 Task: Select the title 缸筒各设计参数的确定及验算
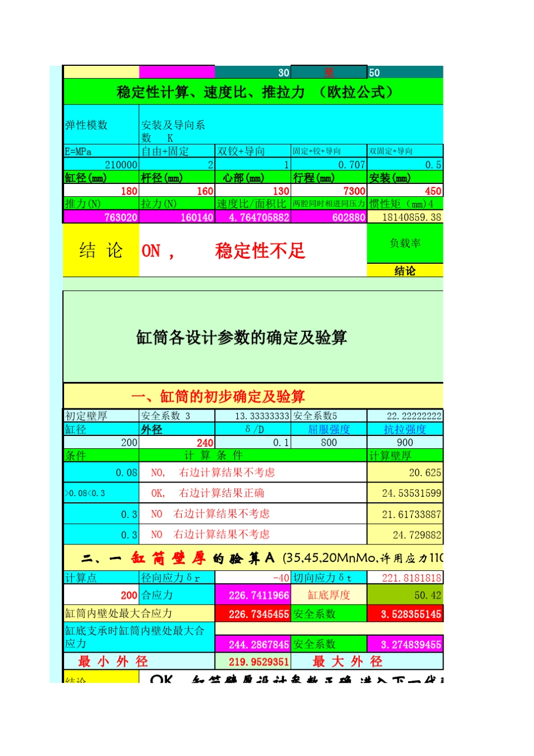click(x=242, y=337)
